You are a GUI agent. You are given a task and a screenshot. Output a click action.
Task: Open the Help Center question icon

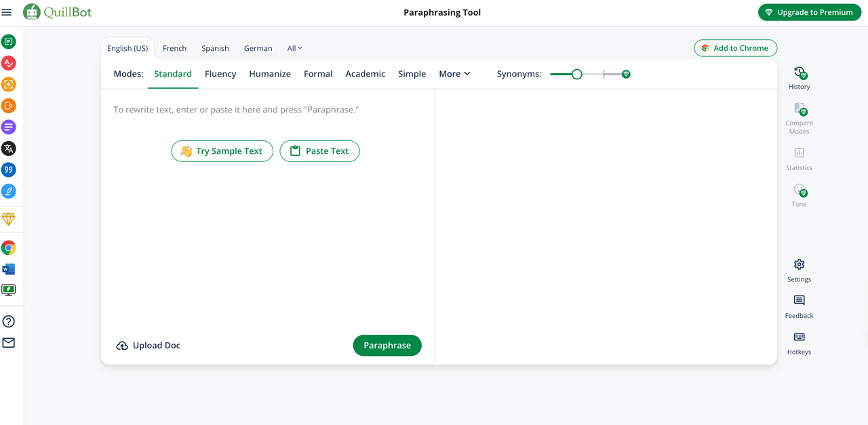tap(9, 322)
